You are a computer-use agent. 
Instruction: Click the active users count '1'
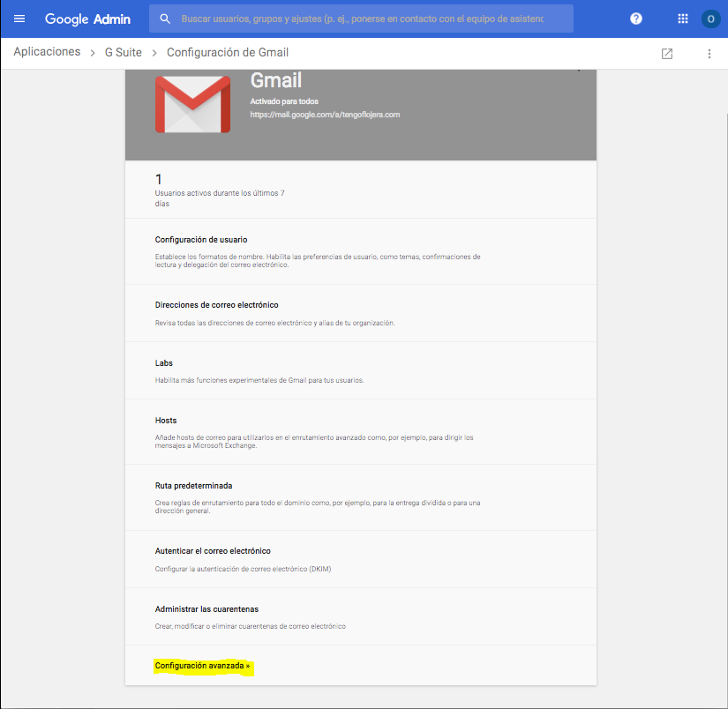(x=158, y=179)
